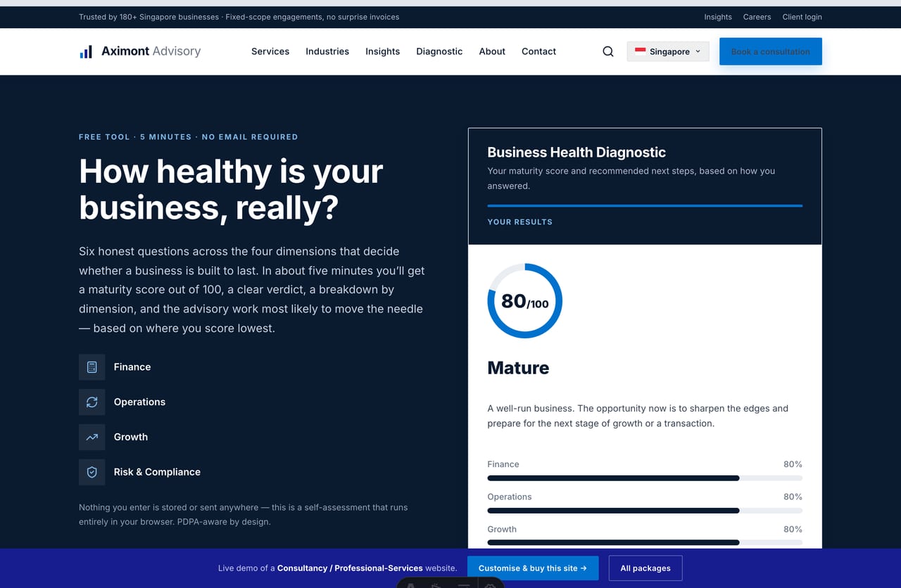The width and height of the screenshot is (901, 588).
Task: Click the 80/100 score ring
Action: click(524, 301)
